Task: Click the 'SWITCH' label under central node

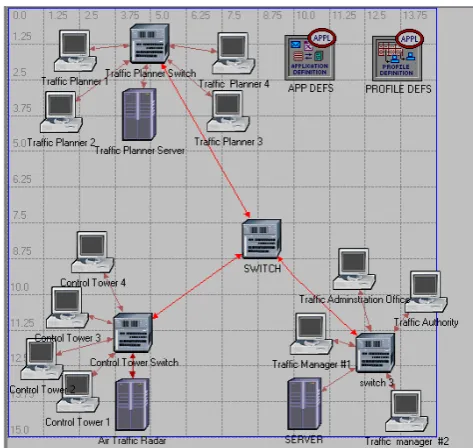Action: coord(262,269)
